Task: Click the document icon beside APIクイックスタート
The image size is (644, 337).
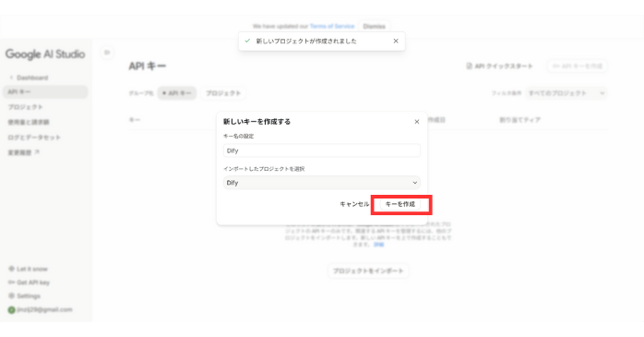Action: (469, 66)
